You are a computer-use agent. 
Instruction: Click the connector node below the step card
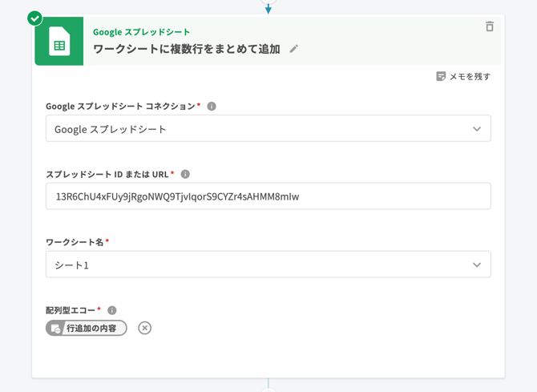coord(268,389)
